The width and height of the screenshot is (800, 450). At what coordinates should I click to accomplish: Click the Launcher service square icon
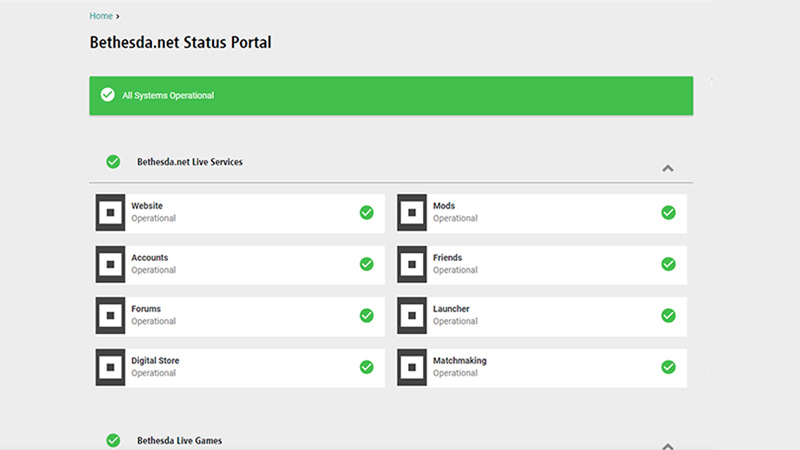tap(412, 315)
